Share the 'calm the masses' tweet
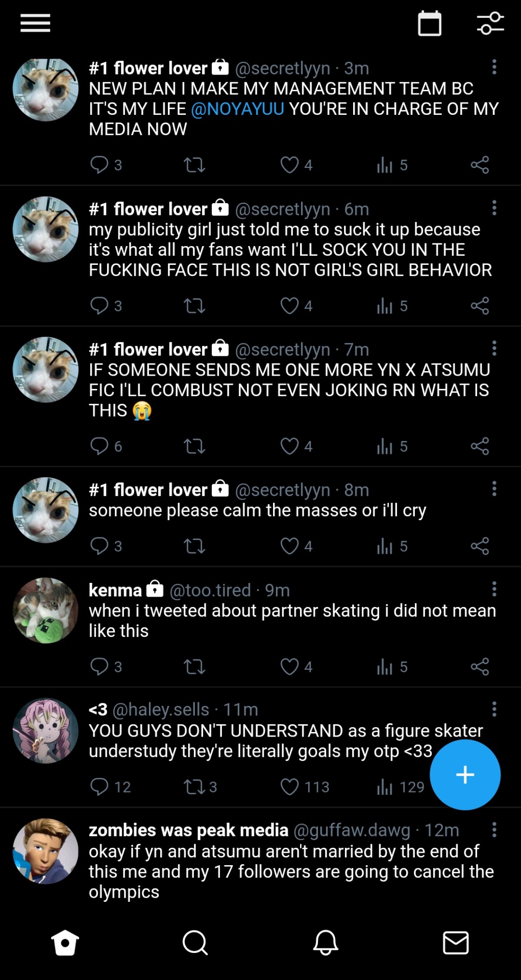 pyautogui.click(x=480, y=546)
